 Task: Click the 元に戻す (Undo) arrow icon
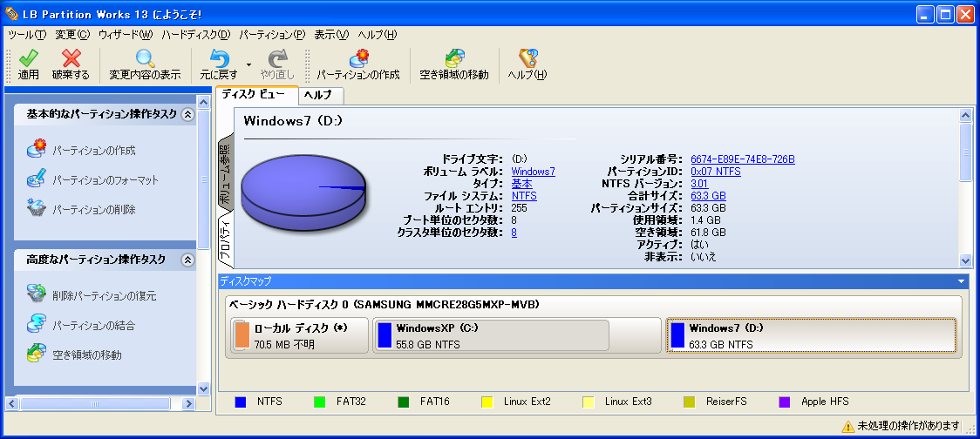(x=219, y=58)
